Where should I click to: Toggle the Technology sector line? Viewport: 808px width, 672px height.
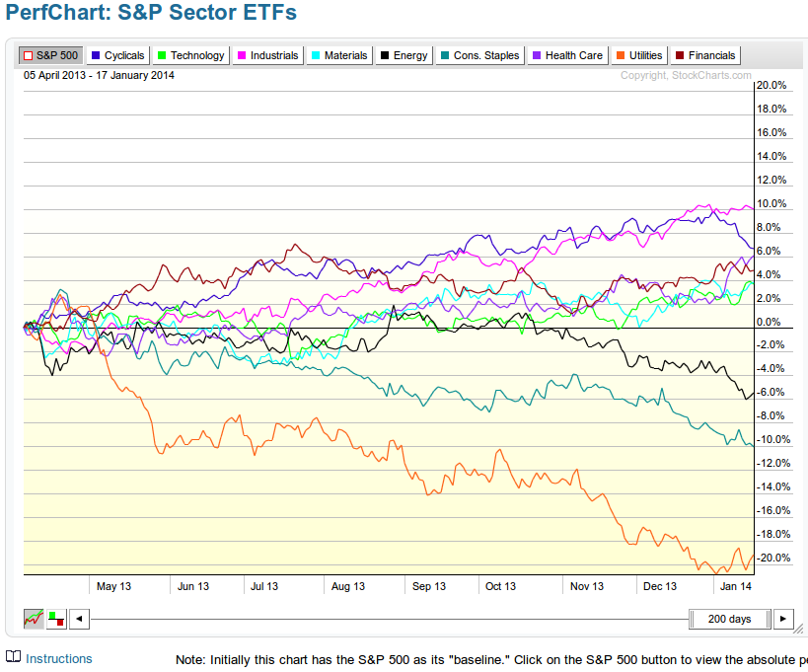pyautogui.click(x=190, y=55)
